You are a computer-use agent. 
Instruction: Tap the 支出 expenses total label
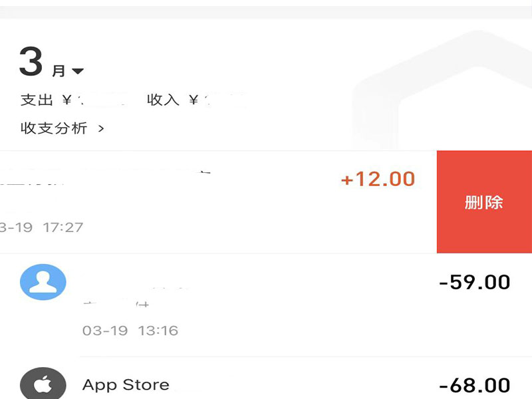coord(37,100)
